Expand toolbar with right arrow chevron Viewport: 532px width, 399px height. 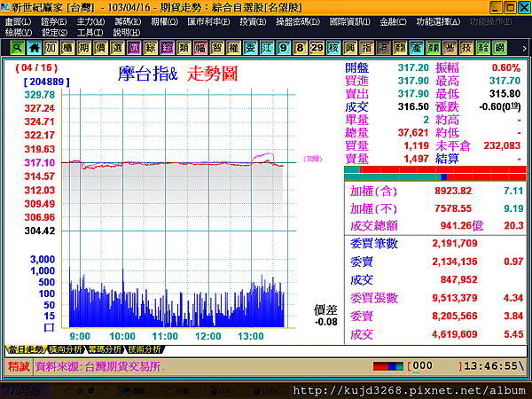point(525,49)
